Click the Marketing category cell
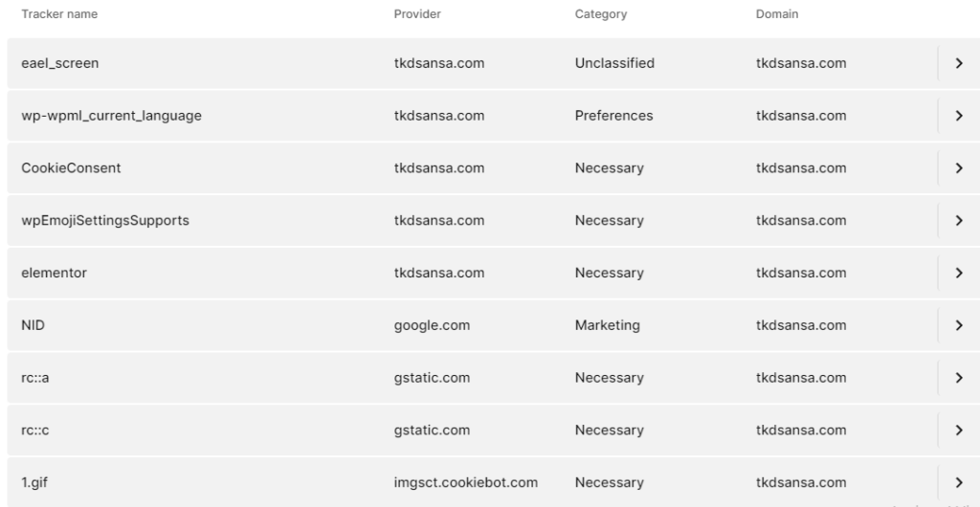 pyautogui.click(x=608, y=325)
